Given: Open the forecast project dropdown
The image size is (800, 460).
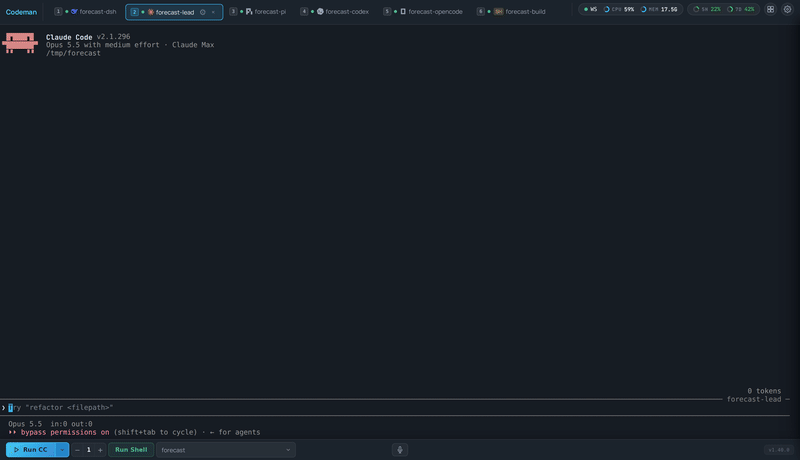Looking at the screenshot, I should [226, 450].
